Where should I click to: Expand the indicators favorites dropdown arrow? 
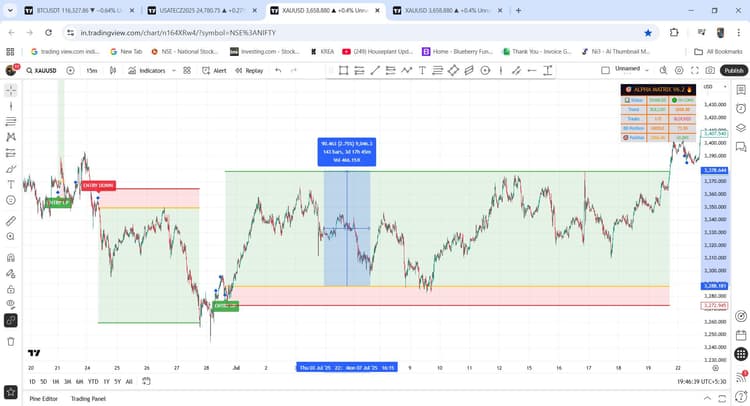pyautogui.click(x=174, y=70)
